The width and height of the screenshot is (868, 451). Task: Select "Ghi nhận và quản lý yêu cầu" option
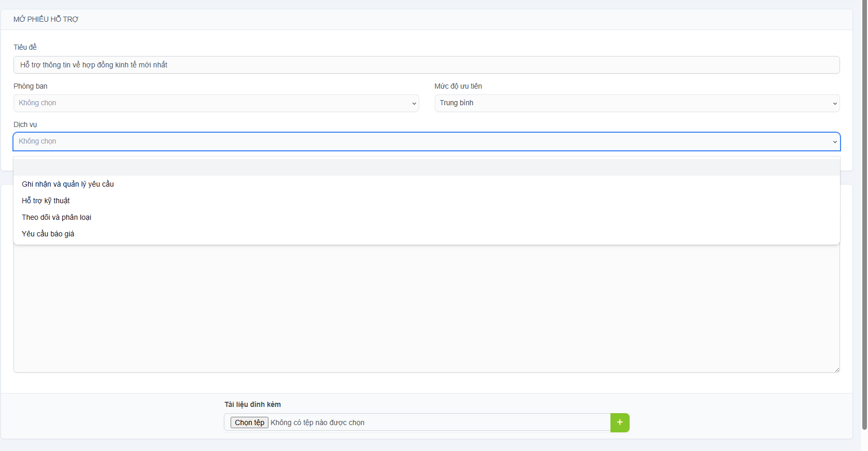[x=68, y=184]
